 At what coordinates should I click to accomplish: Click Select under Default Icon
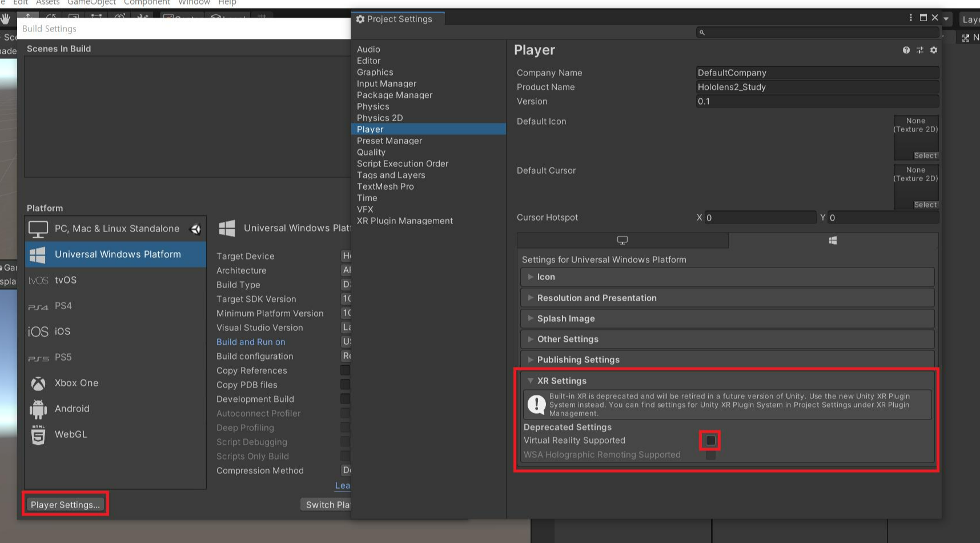pos(925,155)
